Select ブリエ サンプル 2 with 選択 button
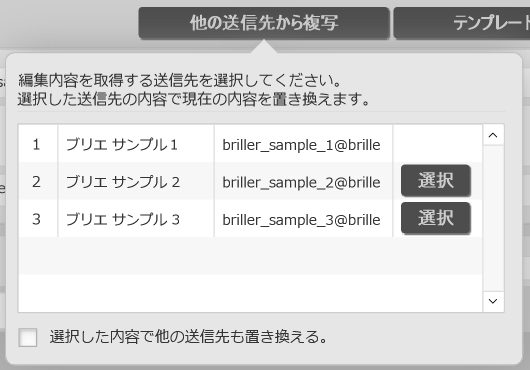The width and height of the screenshot is (530, 370). [x=436, y=180]
